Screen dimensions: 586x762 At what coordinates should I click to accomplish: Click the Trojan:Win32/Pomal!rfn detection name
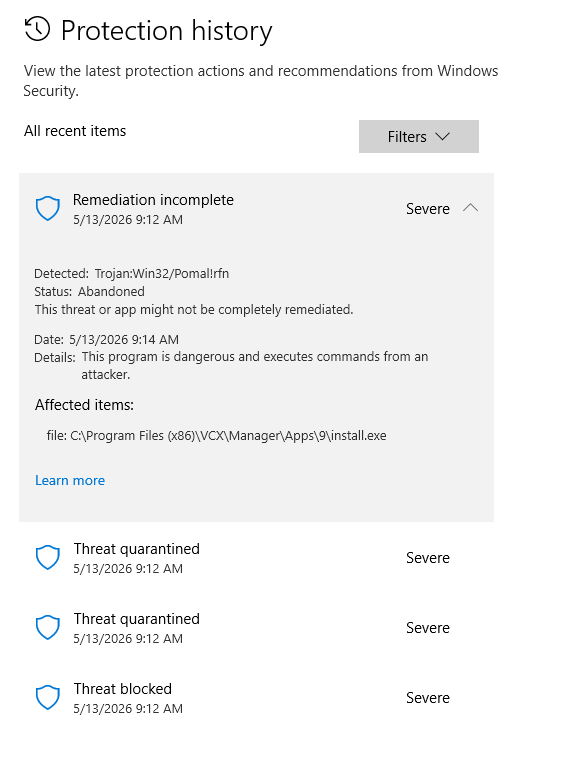coord(162,274)
